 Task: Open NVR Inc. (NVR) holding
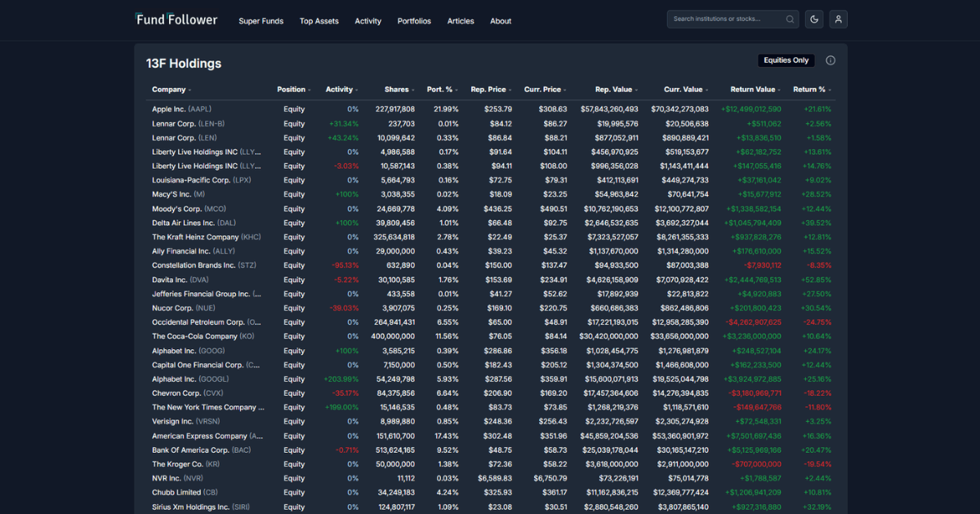(x=178, y=478)
